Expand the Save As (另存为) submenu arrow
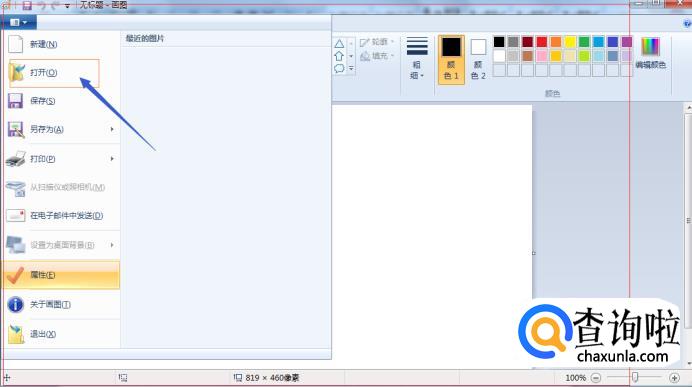The width and height of the screenshot is (692, 387). coord(112,129)
